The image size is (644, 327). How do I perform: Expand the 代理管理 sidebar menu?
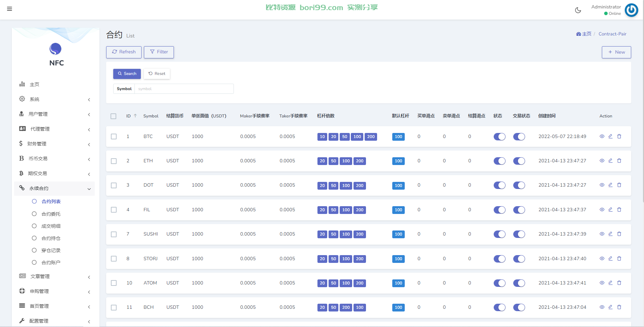click(55, 129)
